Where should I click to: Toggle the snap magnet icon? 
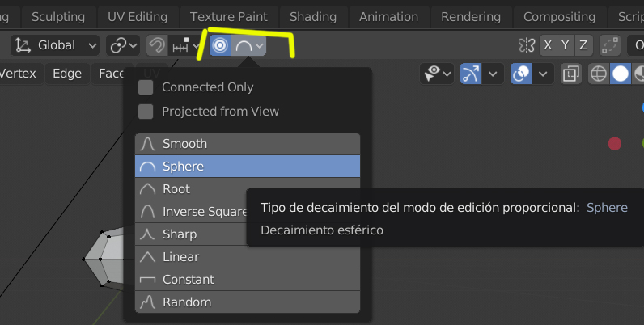(157, 46)
